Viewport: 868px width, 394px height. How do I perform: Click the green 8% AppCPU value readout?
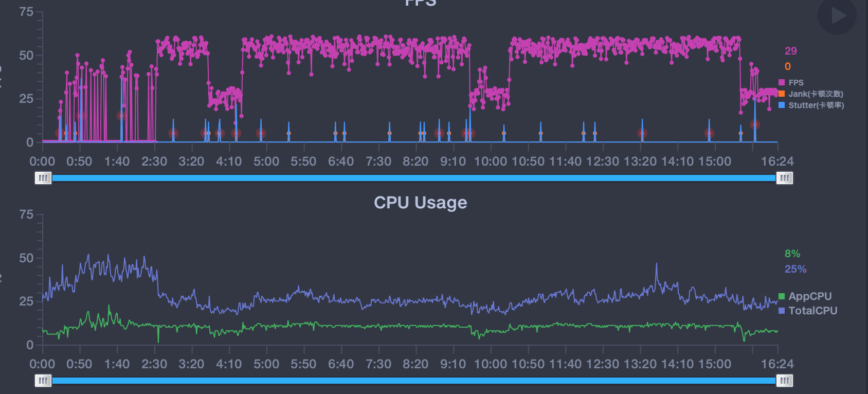[792, 254]
